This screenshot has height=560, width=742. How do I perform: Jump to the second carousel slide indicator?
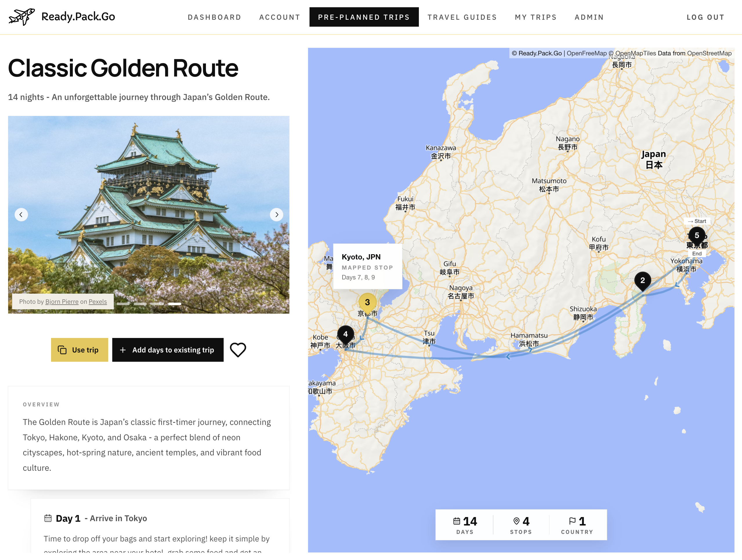coord(140,304)
